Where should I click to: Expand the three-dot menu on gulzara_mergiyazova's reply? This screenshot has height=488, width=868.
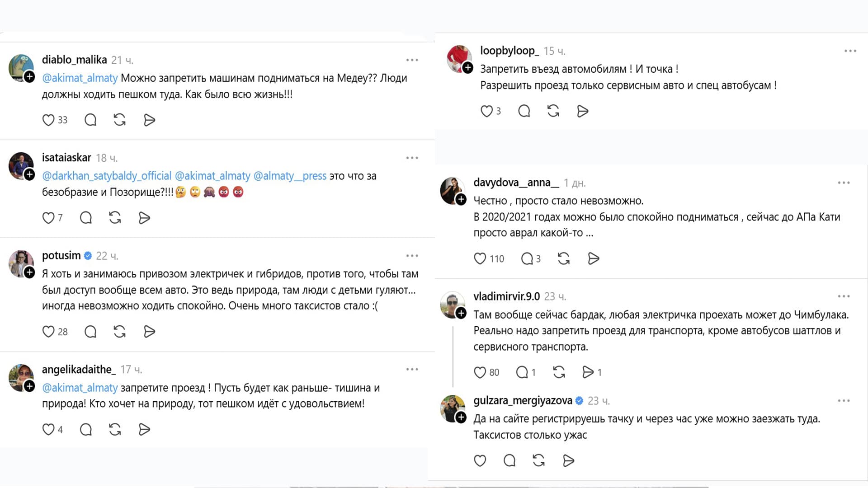844,401
